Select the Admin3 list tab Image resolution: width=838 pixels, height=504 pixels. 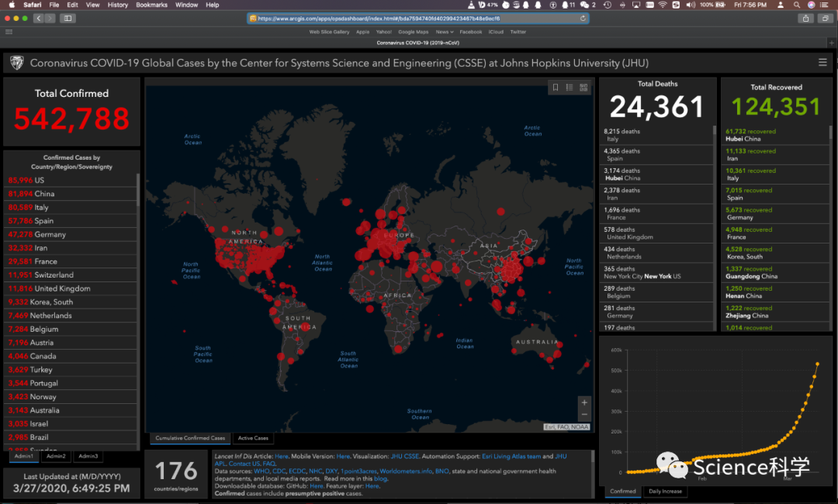(x=88, y=457)
